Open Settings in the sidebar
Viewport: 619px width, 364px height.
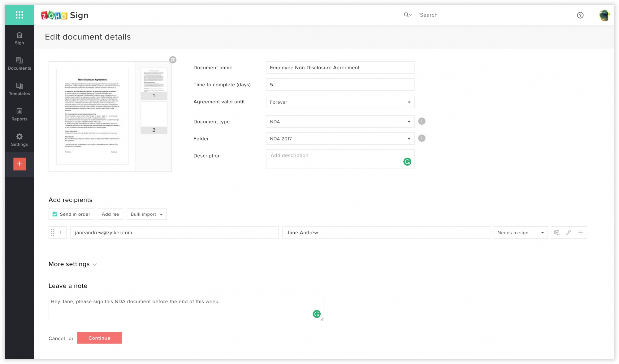tap(19, 140)
